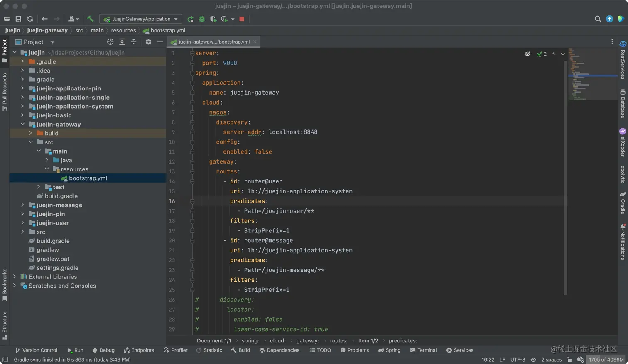This screenshot has height=364, width=628.
Task: Expand all nodes in the Project panel
Action: coord(122,42)
